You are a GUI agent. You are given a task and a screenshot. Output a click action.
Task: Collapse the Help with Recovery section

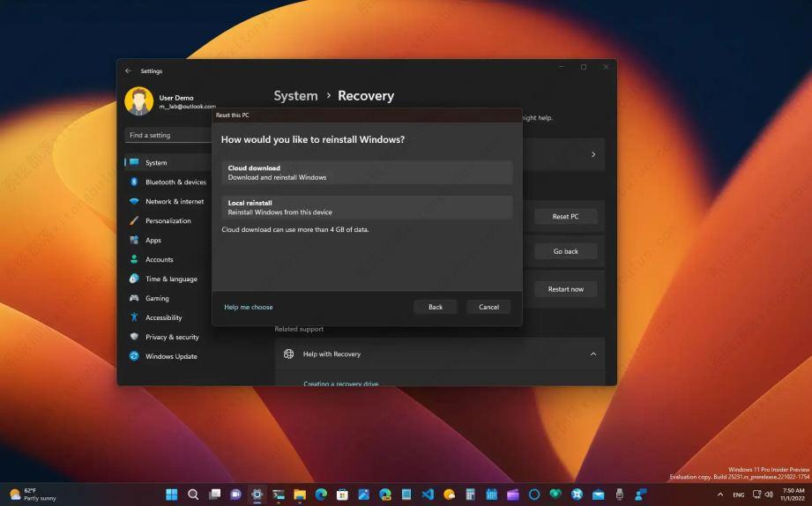[x=592, y=354]
